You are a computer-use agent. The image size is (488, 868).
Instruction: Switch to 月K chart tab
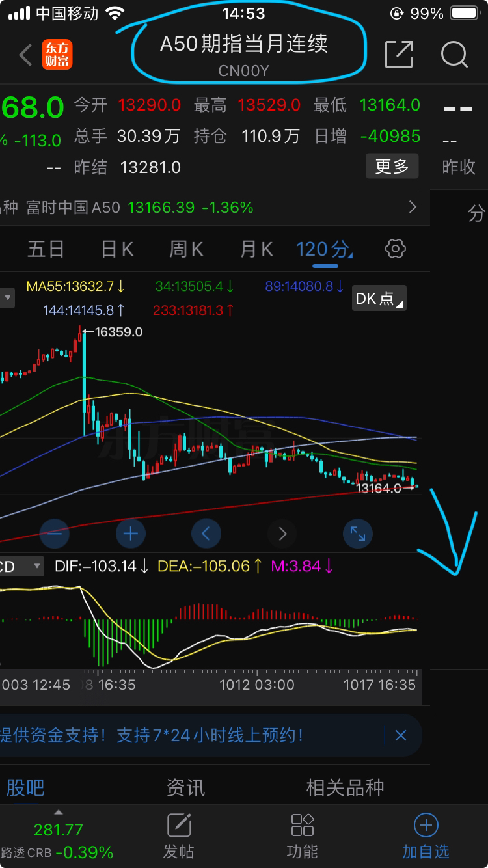(x=257, y=249)
